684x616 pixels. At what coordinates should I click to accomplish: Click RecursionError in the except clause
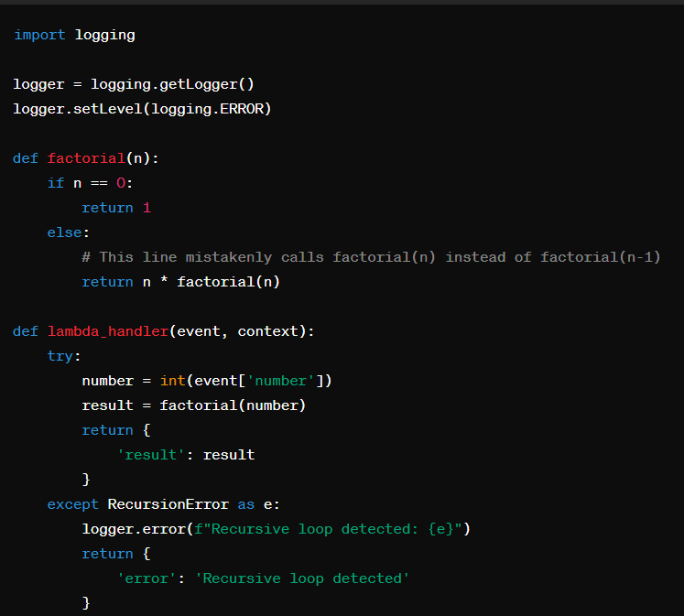click(168, 504)
